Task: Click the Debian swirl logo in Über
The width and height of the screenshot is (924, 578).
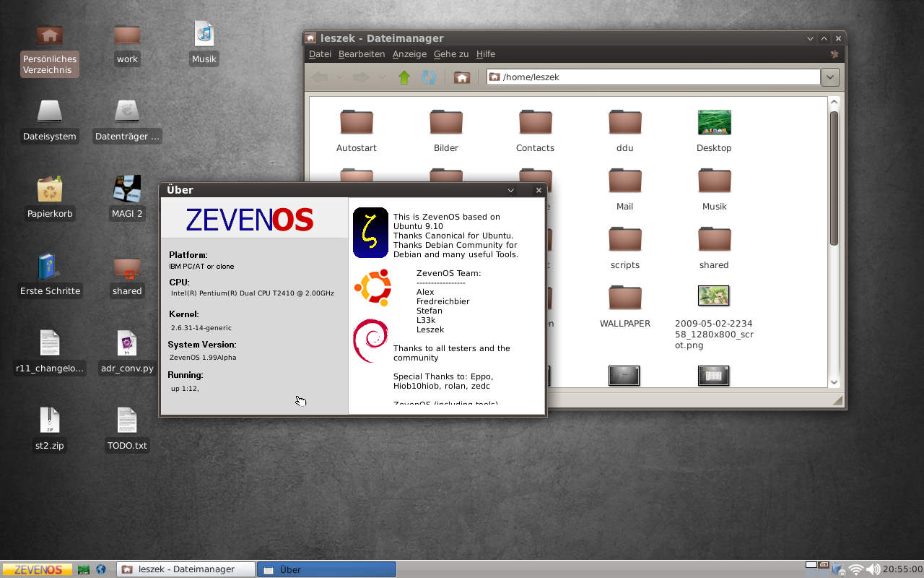Action: 370,340
